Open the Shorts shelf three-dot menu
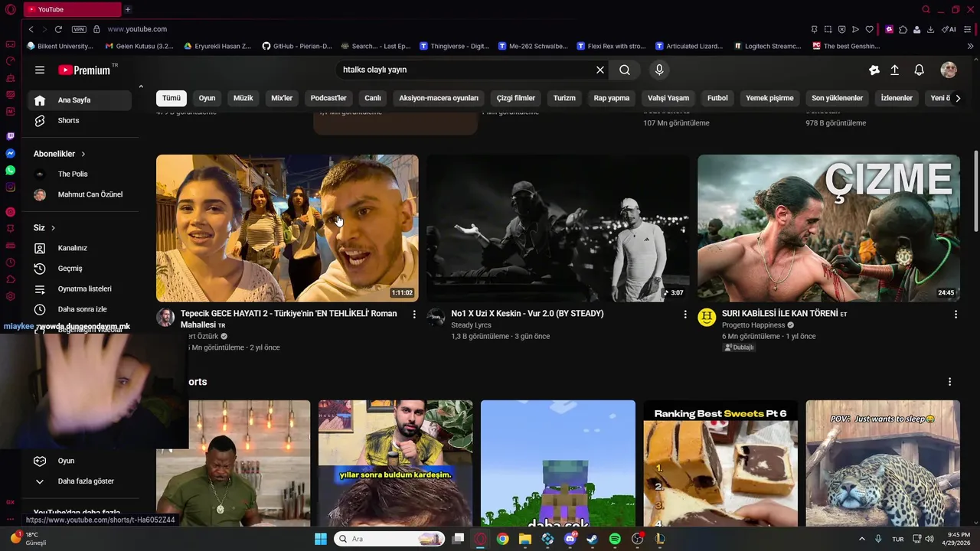Image resolution: width=980 pixels, height=551 pixels. (x=949, y=381)
